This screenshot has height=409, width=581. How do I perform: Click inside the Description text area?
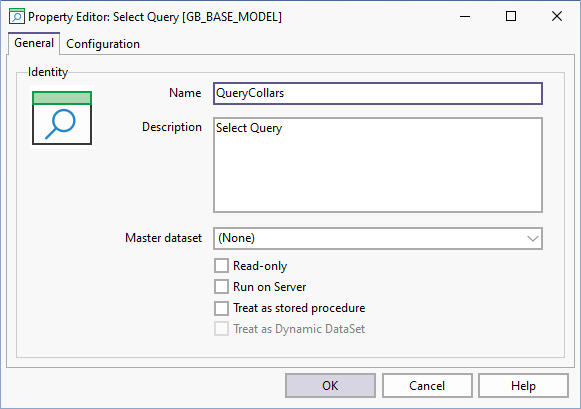pyautogui.click(x=378, y=165)
